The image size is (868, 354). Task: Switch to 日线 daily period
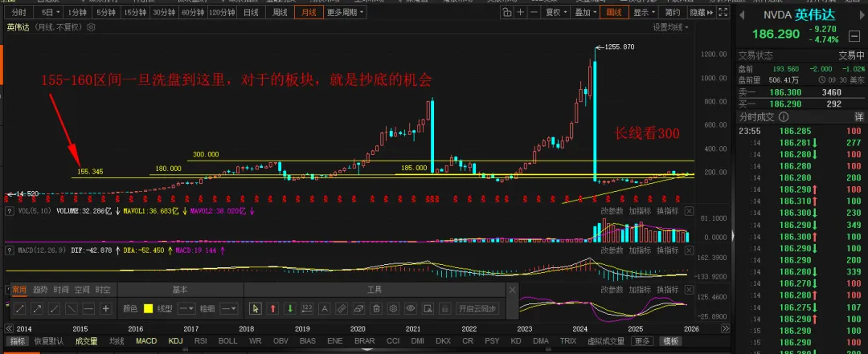252,12
